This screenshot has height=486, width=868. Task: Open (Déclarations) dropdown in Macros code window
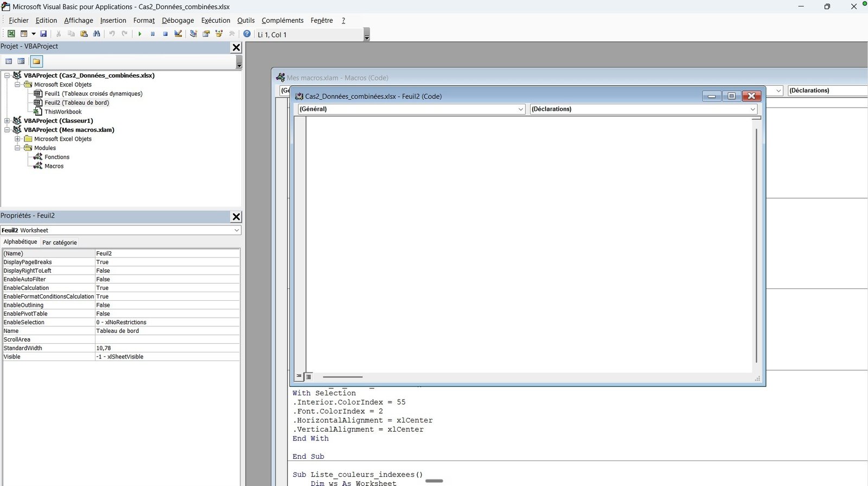[828, 91]
